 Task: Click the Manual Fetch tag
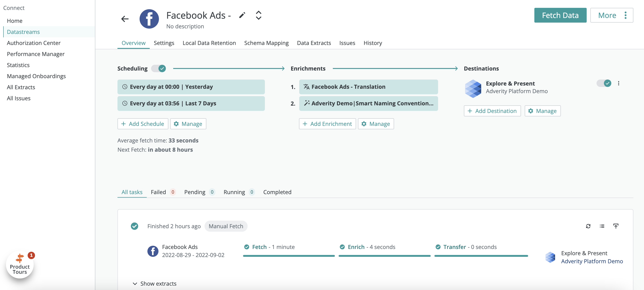coord(226,226)
